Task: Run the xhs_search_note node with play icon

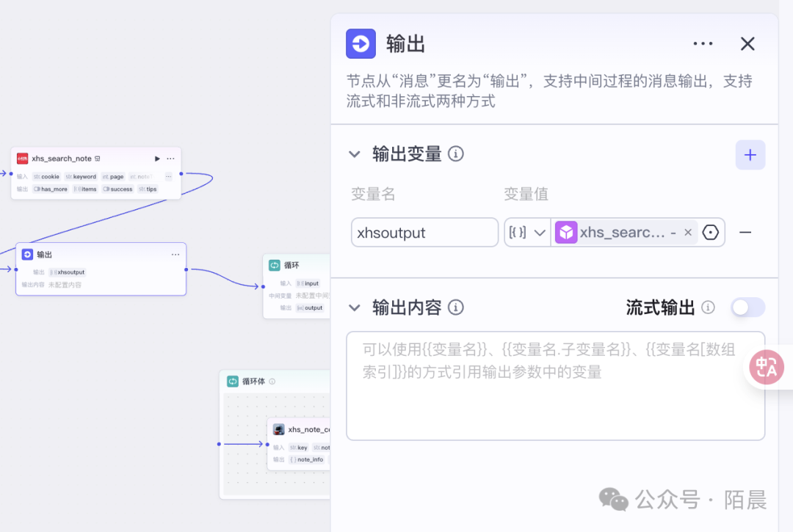Action: click(x=157, y=158)
